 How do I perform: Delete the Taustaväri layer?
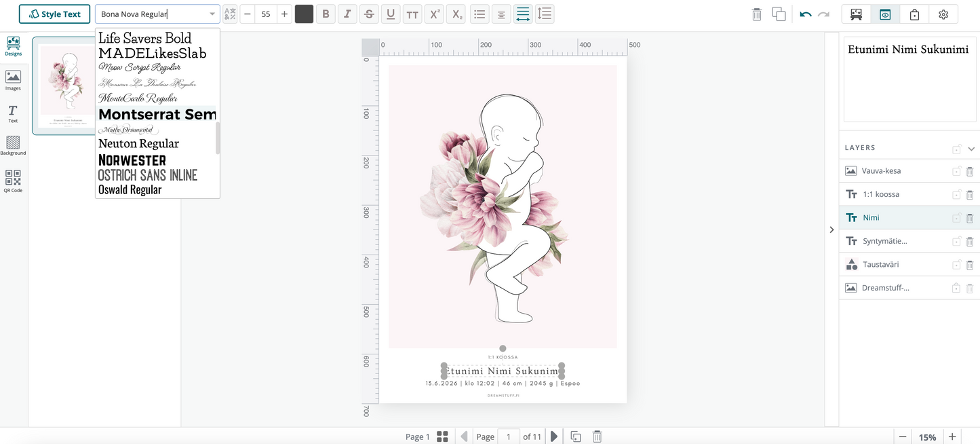point(970,265)
